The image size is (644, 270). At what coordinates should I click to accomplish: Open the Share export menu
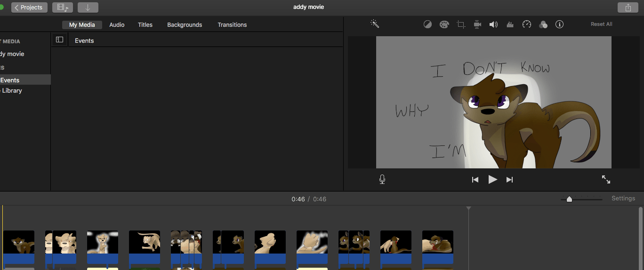[628, 8]
